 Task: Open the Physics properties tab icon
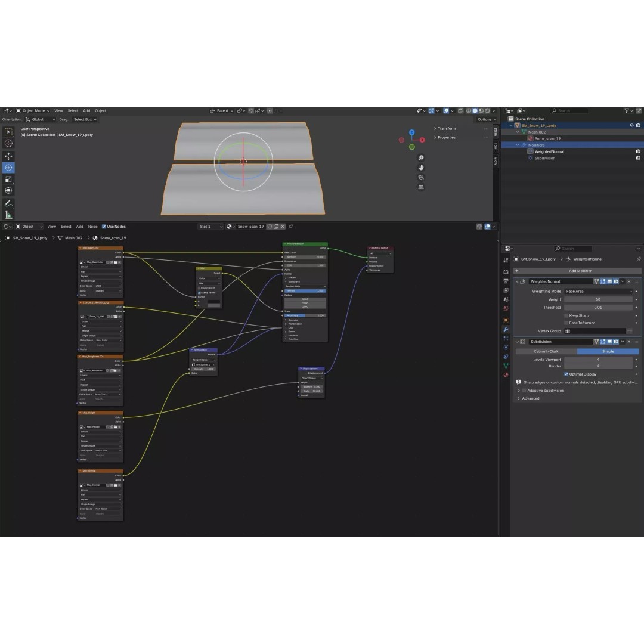coord(506,348)
